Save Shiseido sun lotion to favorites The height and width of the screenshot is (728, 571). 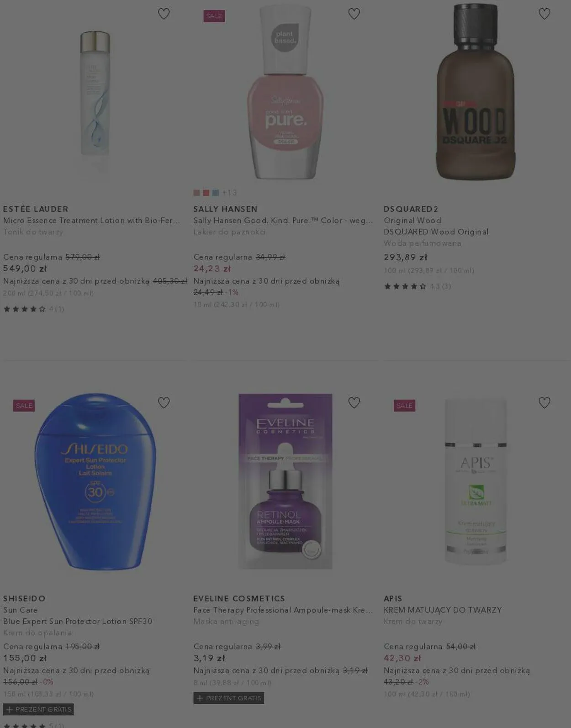pos(164,402)
